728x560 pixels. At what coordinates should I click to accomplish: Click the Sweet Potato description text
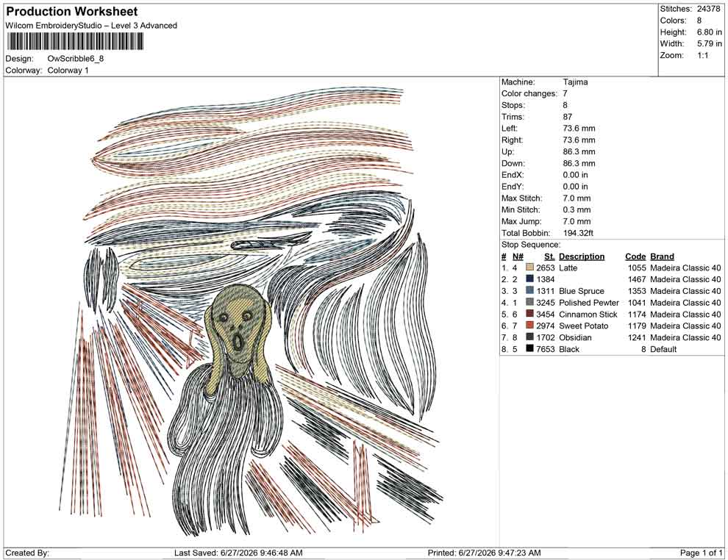point(584,326)
